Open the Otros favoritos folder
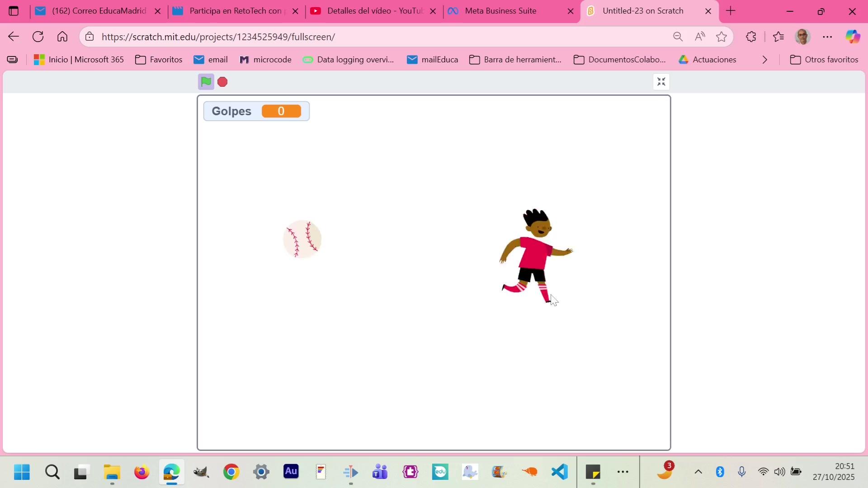868x488 pixels. tap(824, 60)
